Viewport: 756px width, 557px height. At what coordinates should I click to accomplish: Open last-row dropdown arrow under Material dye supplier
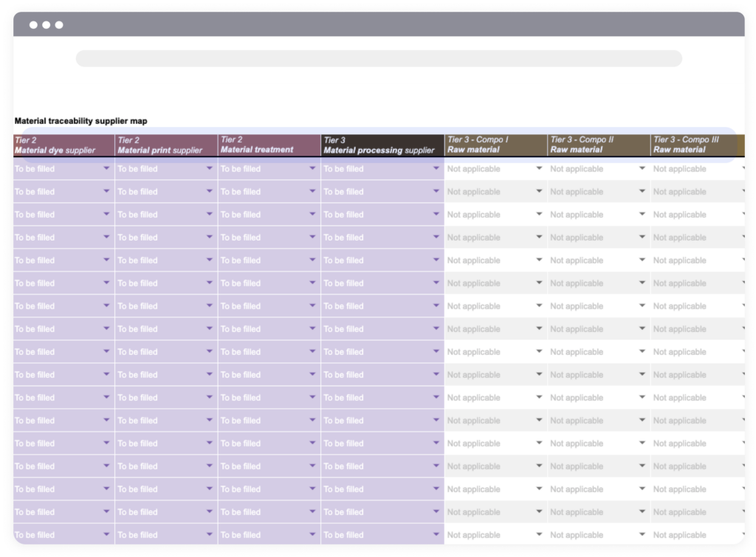coord(106,534)
